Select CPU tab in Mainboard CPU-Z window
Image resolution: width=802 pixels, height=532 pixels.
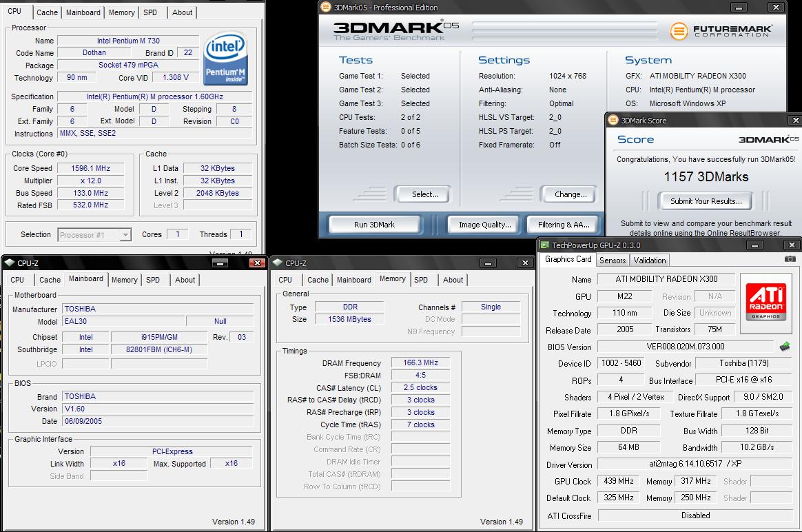tap(17, 280)
